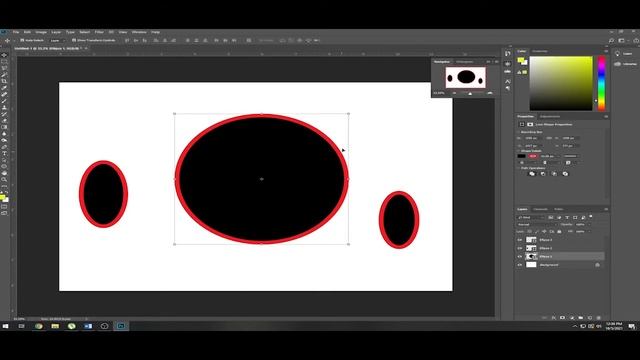Viewport: 640px width, 360px height.
Task: Open the stroke type dropdown in Properties
Action: [x=571, y=156]
